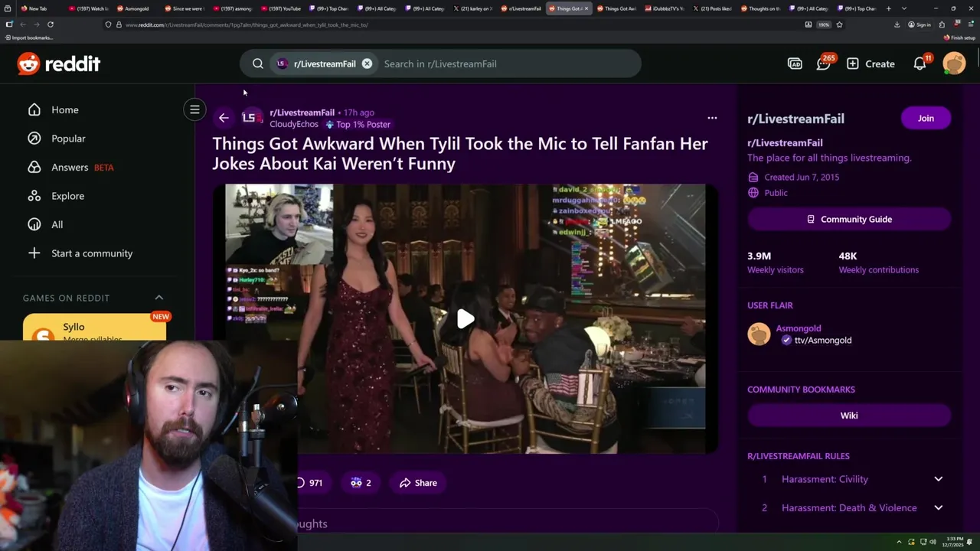This screenshot has width=980, height=551.
Task: Open the community Wiki bookmark
Action: 849,416
